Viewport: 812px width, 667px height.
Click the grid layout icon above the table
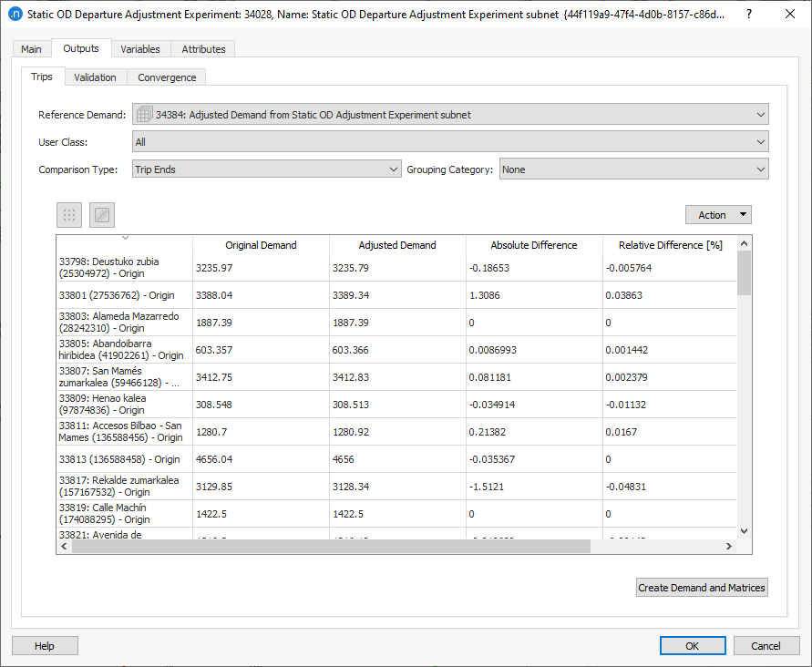(x=68, y=215)
